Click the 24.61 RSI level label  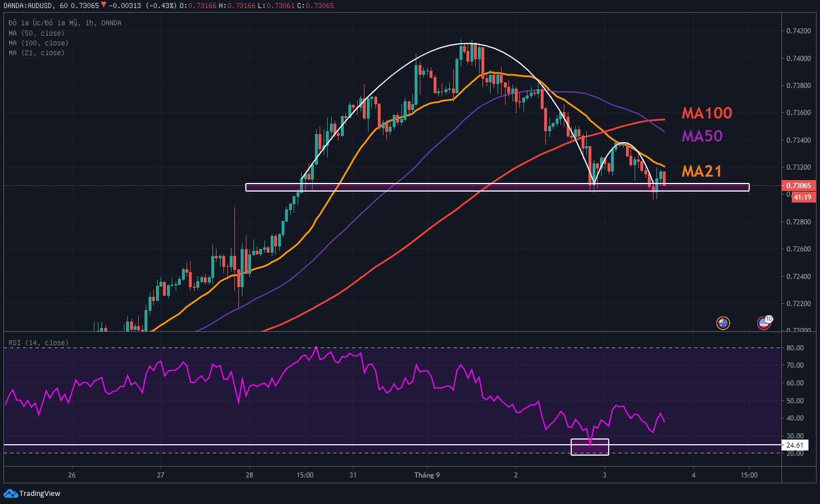pos(795,445)
